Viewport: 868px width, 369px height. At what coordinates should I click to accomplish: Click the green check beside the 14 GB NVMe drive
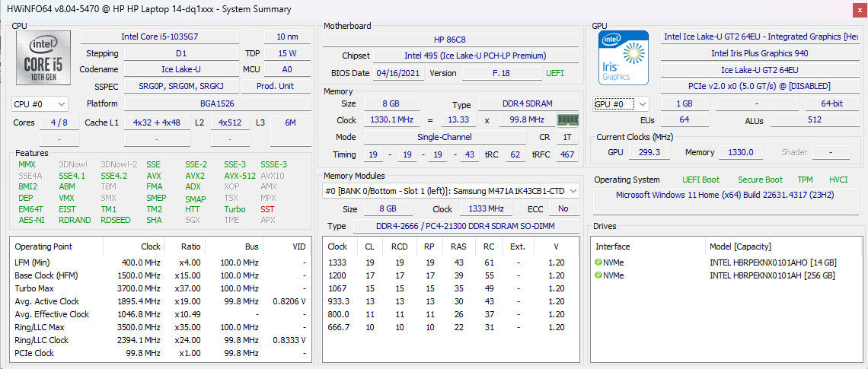pos(598,262)
